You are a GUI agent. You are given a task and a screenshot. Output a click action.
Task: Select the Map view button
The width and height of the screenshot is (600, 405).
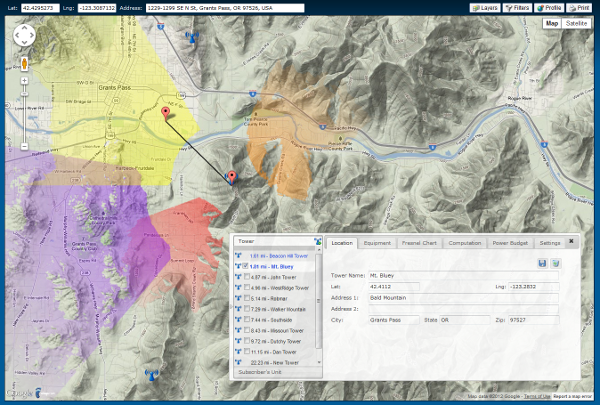[x=552, y=23]
